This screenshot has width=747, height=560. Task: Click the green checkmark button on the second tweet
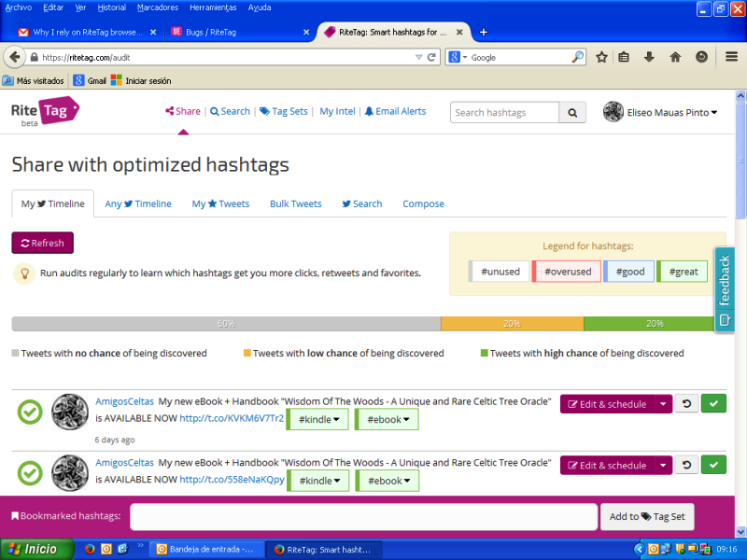click(x=713, y=465)
